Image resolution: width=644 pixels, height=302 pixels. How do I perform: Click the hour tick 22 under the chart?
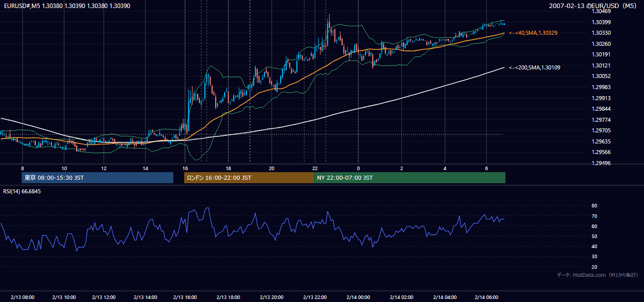click(x=315, y=168)
